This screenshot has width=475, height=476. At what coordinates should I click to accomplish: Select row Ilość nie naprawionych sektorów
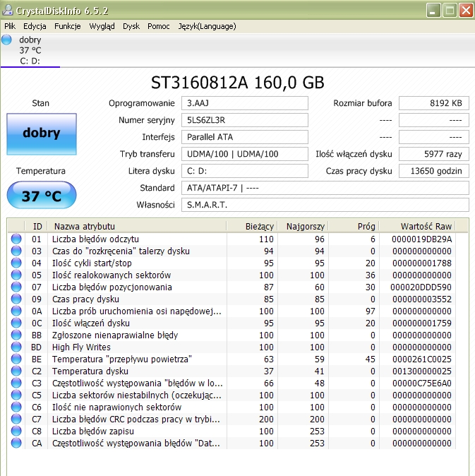tap(232, 407)
